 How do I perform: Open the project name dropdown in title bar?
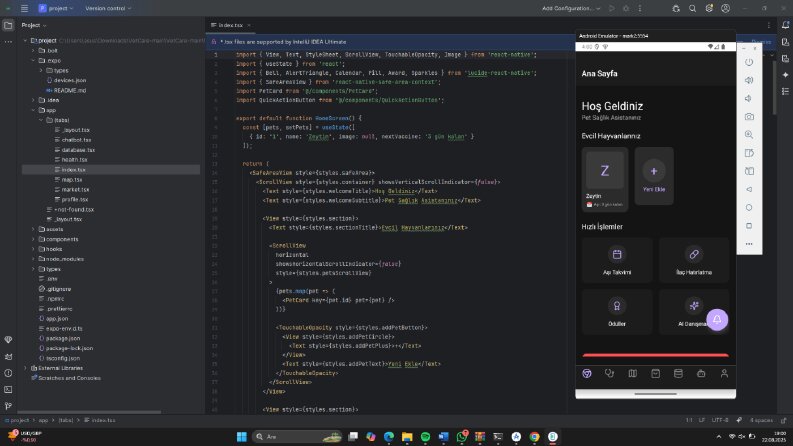point(56,8)
